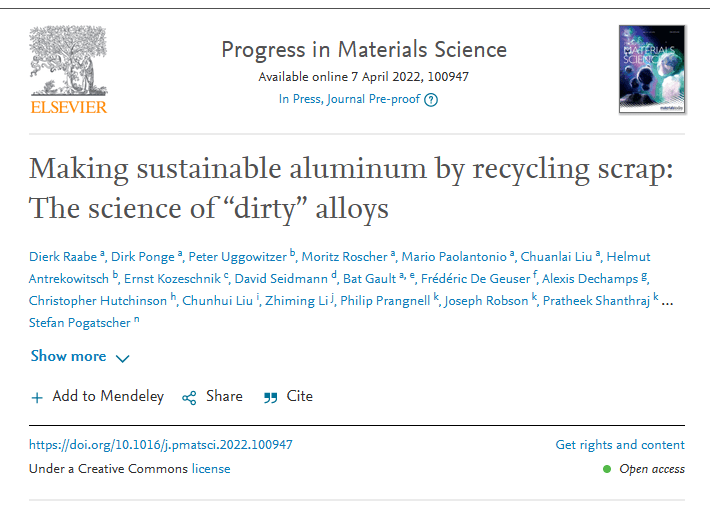Open the article DOI link

coord(161,445)
